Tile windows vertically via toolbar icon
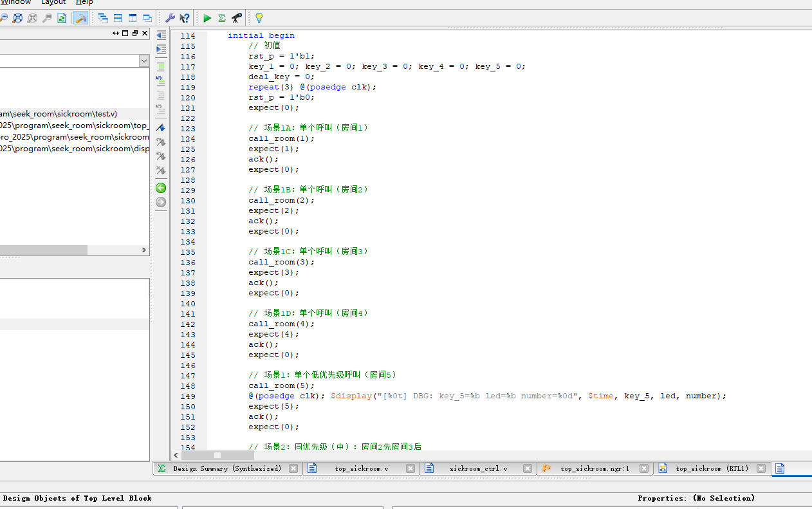This screenshot has width=812, height=509. [133, 18]
